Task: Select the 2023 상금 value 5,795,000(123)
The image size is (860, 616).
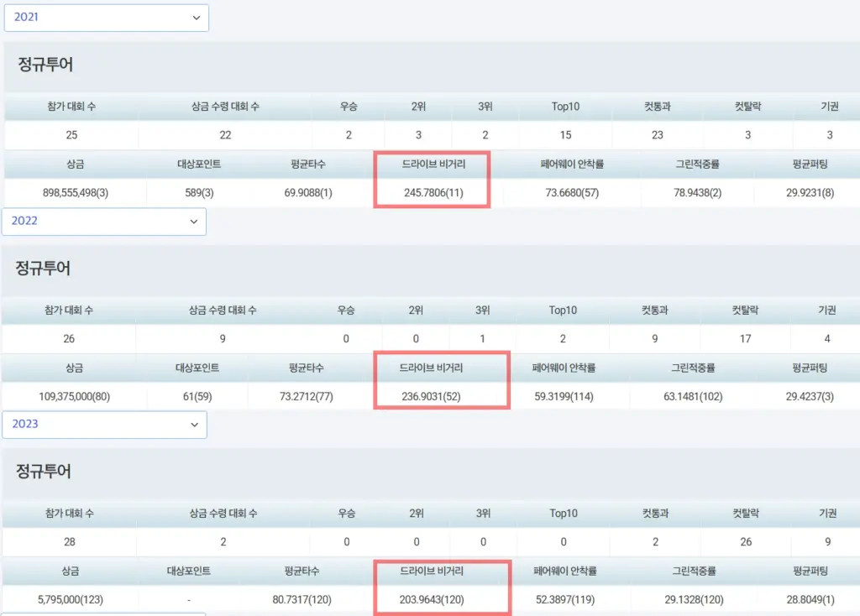Action: point(71,599)
